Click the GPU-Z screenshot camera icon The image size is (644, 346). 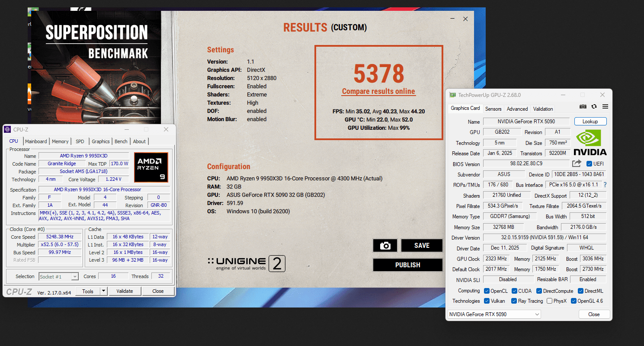coord(583,106)
